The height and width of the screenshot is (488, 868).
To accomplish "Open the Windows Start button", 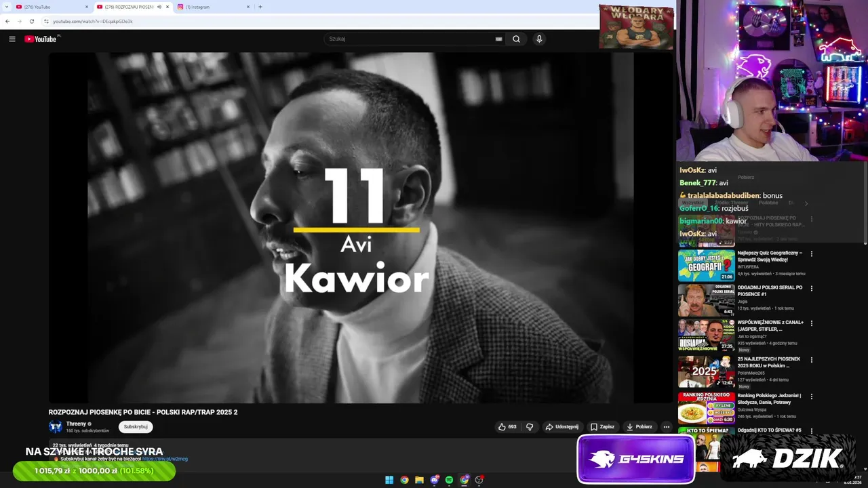I will [389, 480].
